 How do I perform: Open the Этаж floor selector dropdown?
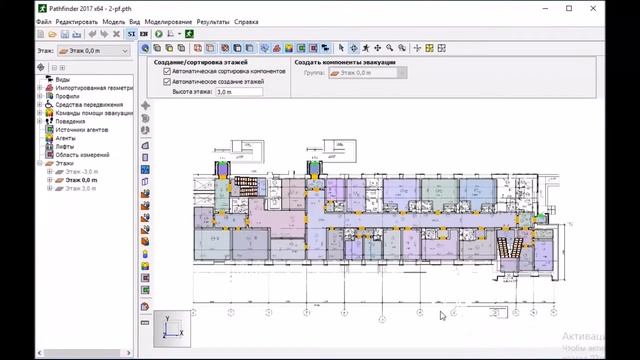(93, 51)
